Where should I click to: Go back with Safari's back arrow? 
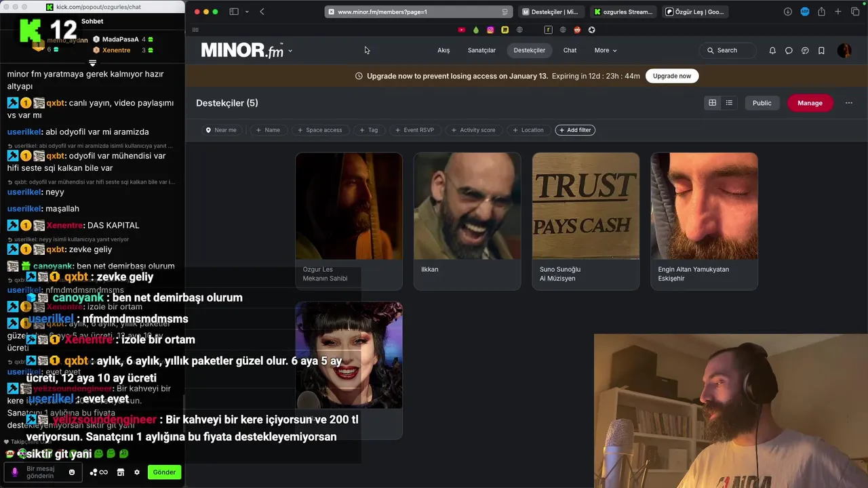(x=262, y=12)
